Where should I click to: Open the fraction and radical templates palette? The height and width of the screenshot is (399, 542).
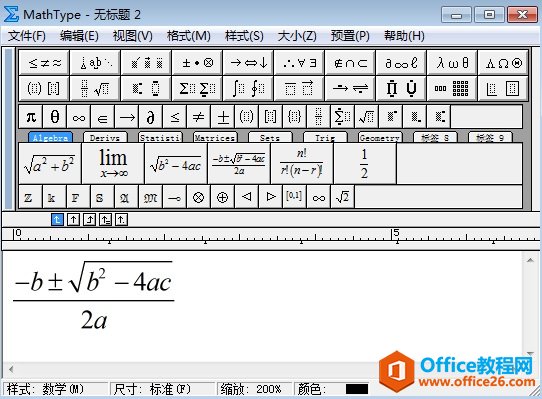(x=95, y=89)
